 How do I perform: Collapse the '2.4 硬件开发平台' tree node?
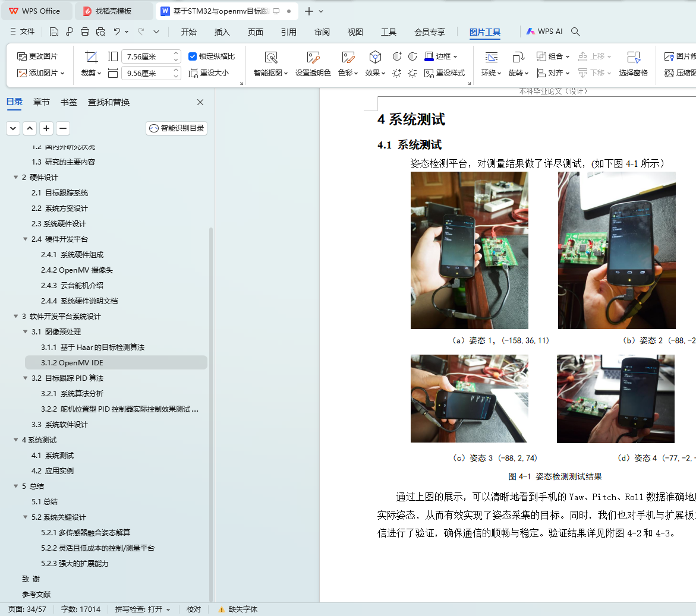click(x=26, y=239)
